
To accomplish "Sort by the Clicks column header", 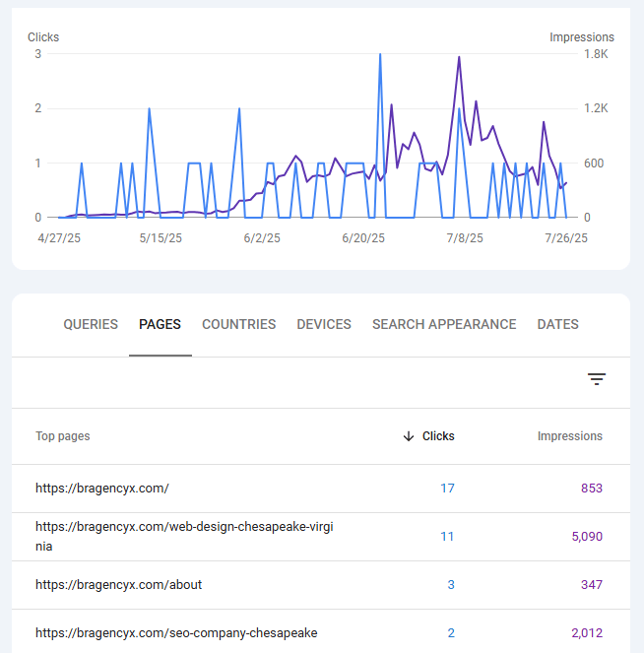I will tap(438, 436).
